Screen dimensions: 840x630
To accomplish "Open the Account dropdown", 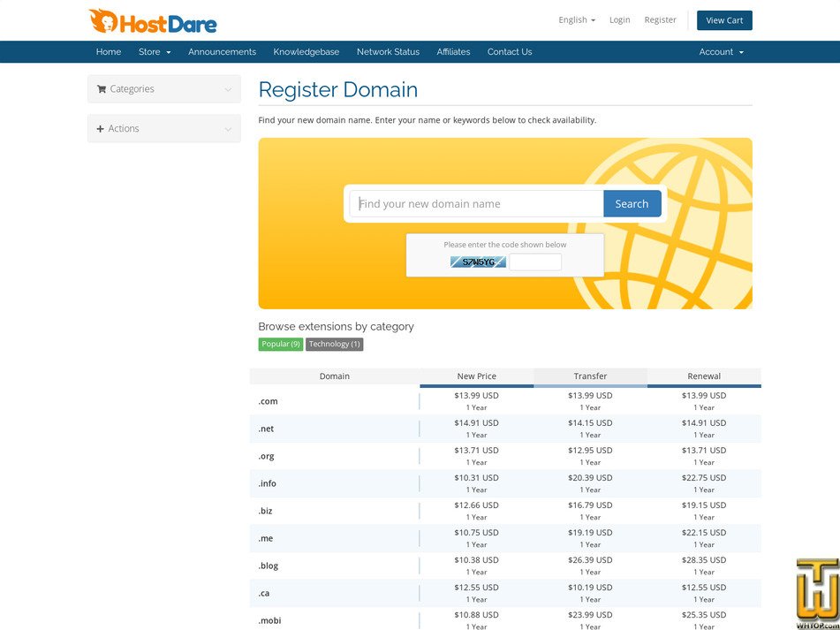I will (x=721, y=51).
